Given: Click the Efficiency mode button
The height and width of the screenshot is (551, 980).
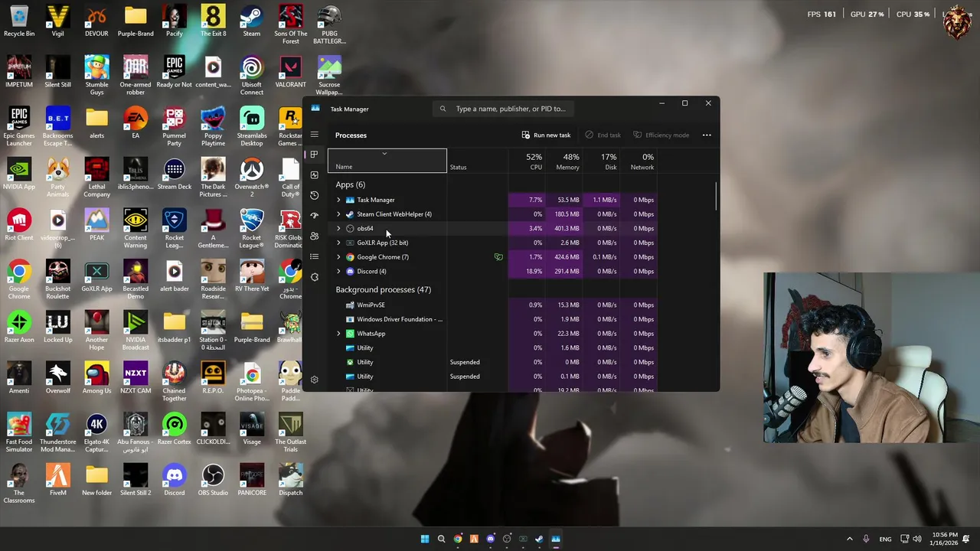Looking at the screenshot, I should point(661,135).
